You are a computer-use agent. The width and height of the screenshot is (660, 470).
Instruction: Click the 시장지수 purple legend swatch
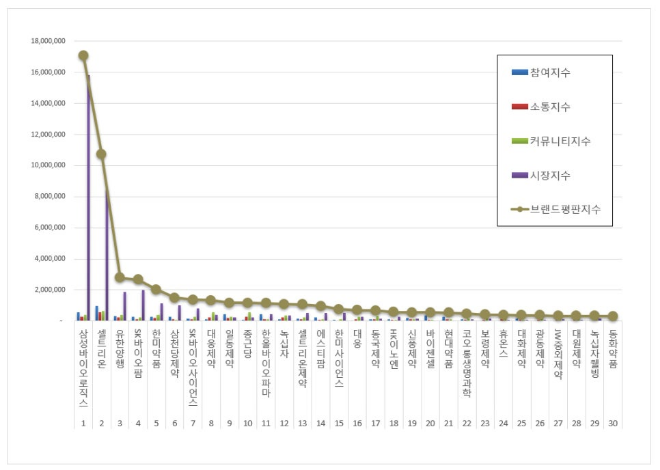[x=519, y=174]
